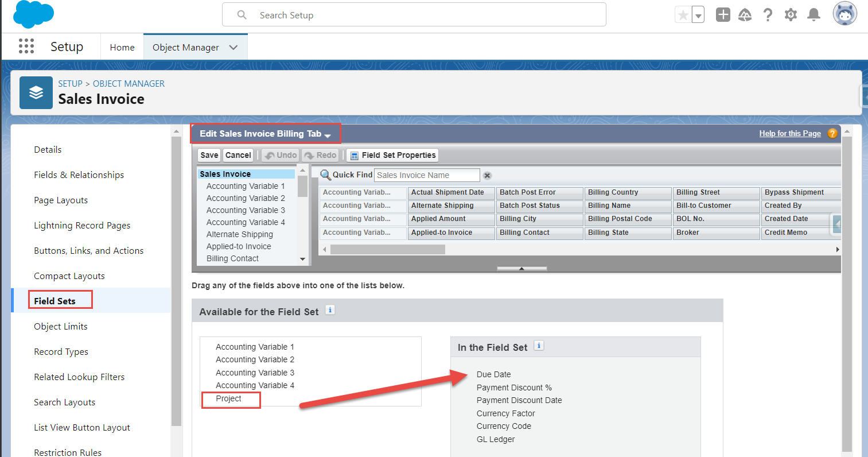Click the up arrow of the Sales Invoice list
Image resolution: width=868 pixels, height=457 pixels.
coord(303,171)
